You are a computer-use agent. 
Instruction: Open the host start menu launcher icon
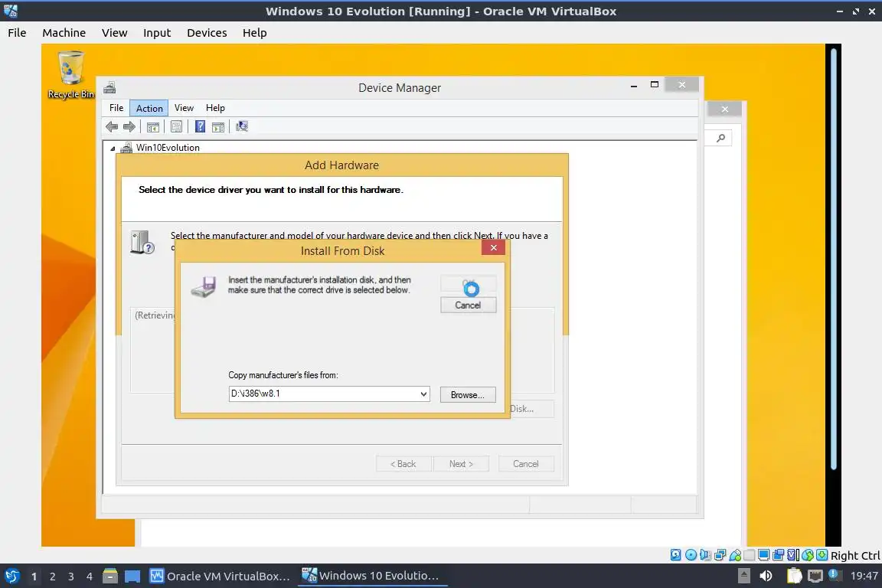pyautogui.click(x=11, y=576)
